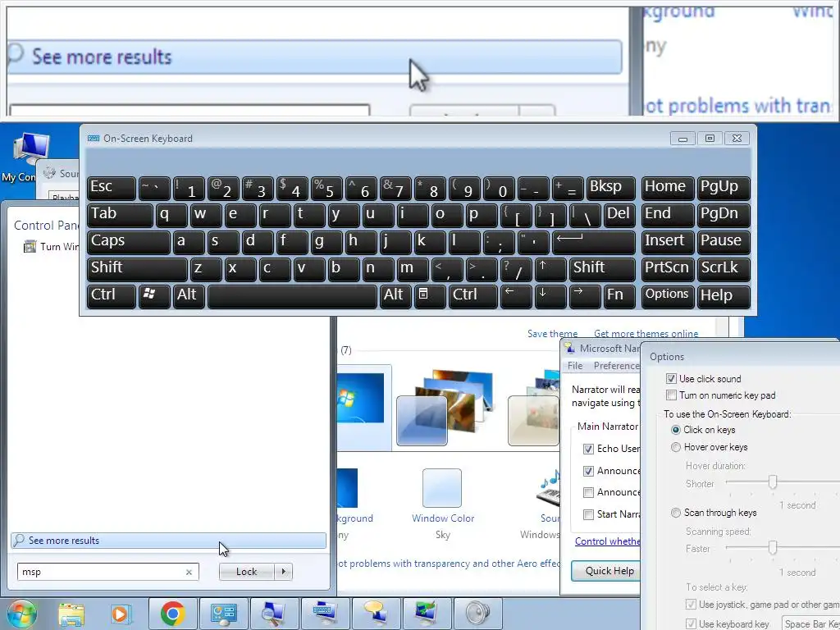Click the Window Color icon
This screenshot has height=630, width=840.
pos(442,488)
